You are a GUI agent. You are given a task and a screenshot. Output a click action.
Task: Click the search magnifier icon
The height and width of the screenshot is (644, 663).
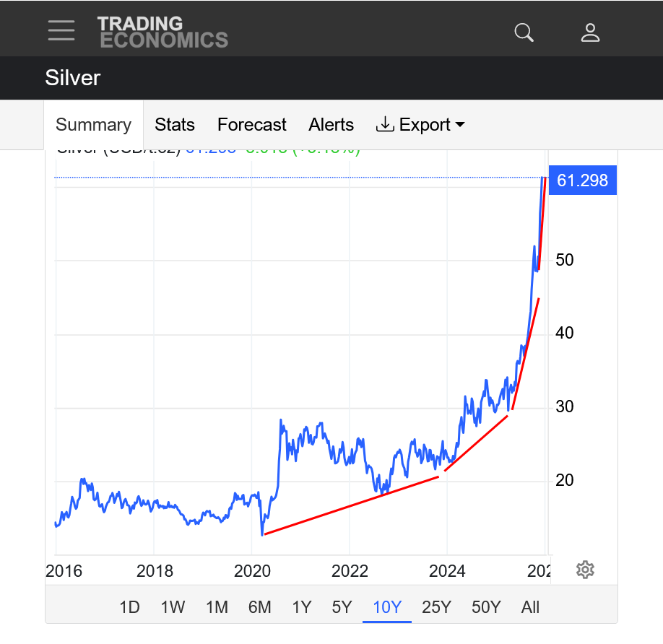pyautogui.click(x=524, y=32)
